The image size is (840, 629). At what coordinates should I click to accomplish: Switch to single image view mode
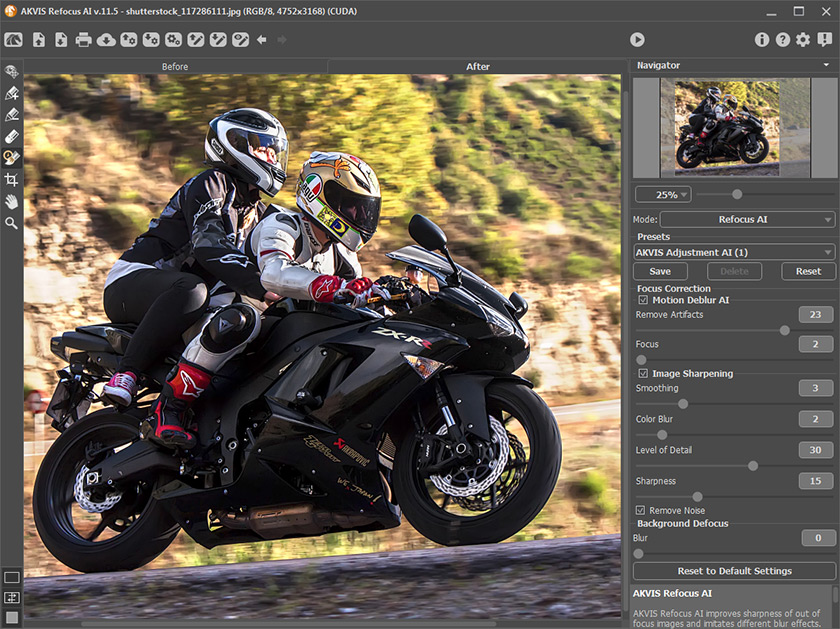[x=12, y=577]
